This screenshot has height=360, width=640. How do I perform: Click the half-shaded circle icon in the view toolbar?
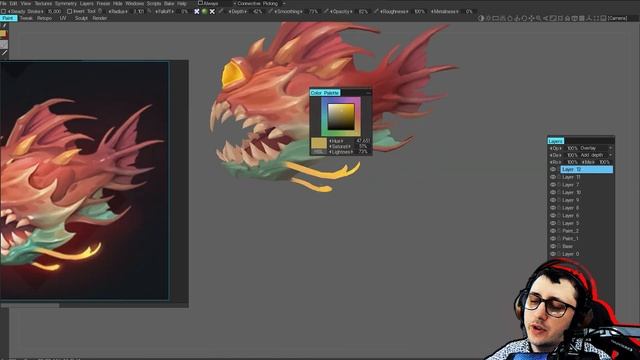tap(481, 18)
